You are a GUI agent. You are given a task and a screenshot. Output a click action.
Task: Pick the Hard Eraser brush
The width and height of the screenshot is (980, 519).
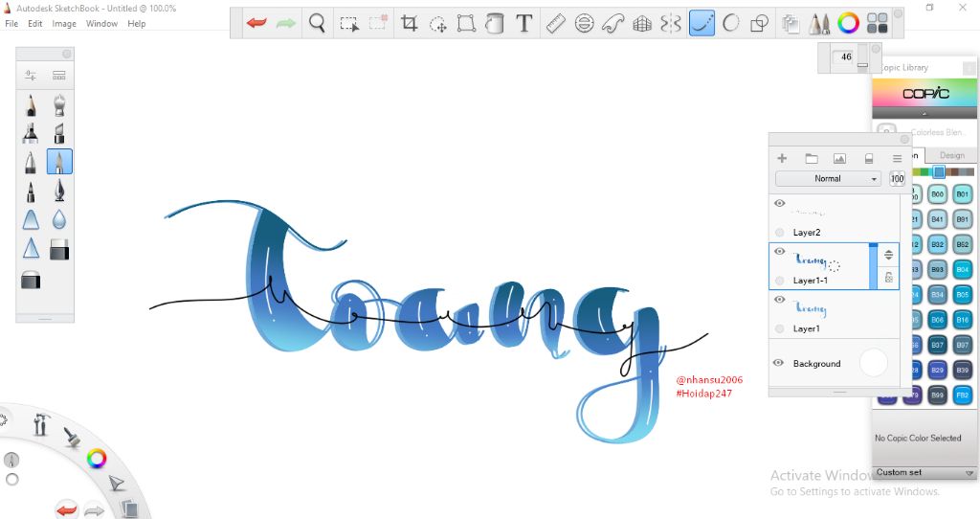click(59, 248)
